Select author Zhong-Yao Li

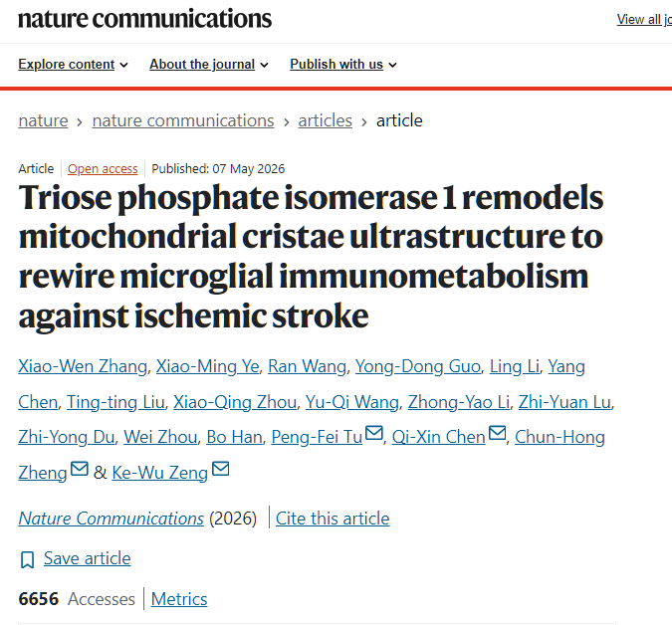(459, 402)
